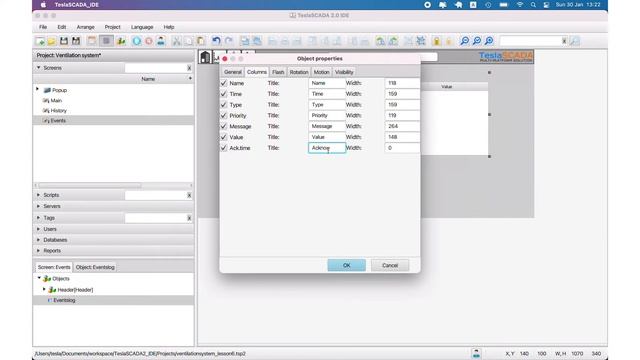Expand the Databases section
This screenshot has width=640, height=360.
tap(39, 240)
